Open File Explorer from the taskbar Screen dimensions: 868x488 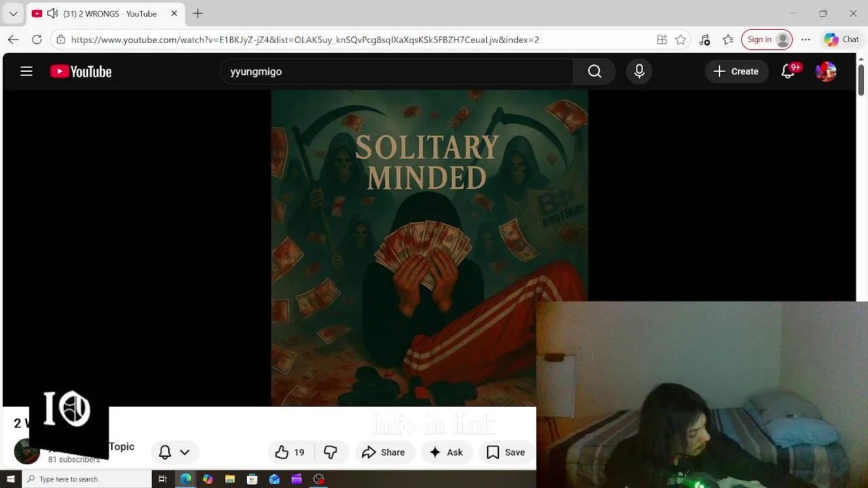click(x=230, y=479)
